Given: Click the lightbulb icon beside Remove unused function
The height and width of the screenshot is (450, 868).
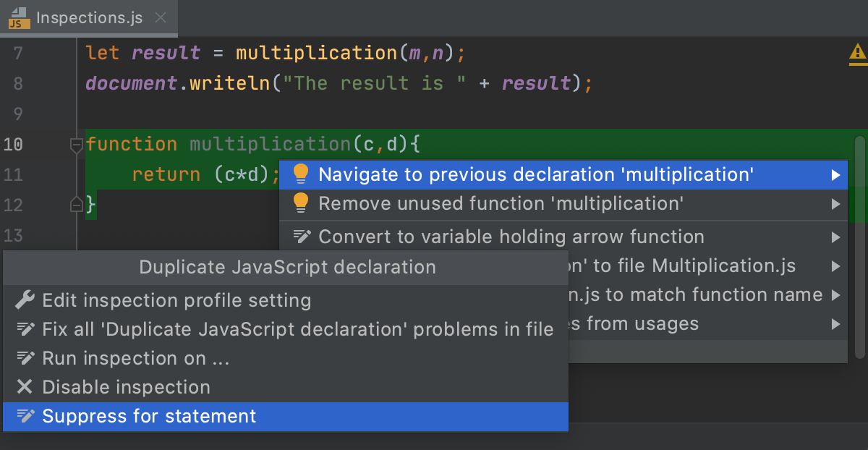Looking at the screenshot, I should (x=301, y=204).
